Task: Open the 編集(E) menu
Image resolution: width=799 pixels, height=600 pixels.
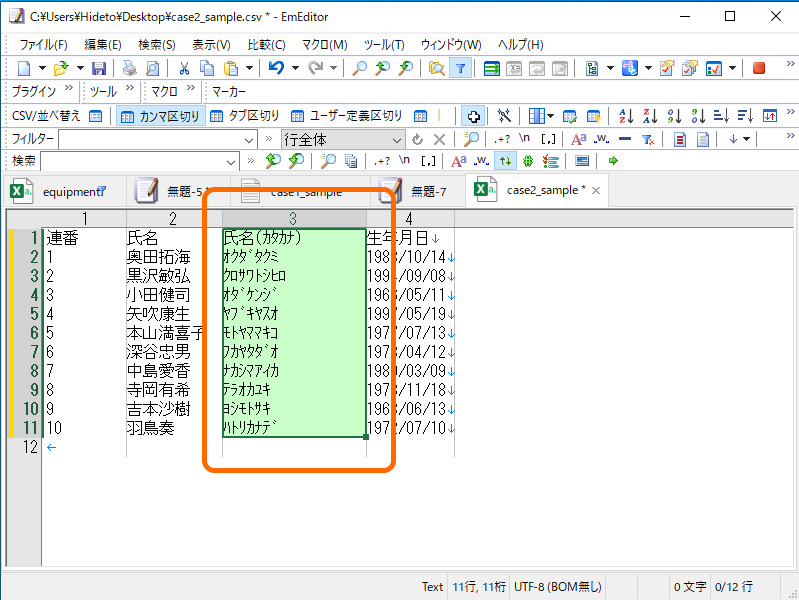Action: point(102,45)
